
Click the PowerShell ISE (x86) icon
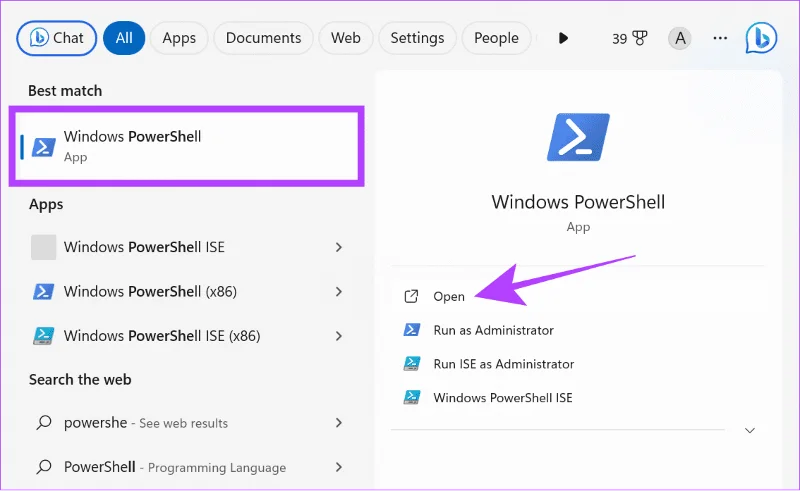click(43, 336)
